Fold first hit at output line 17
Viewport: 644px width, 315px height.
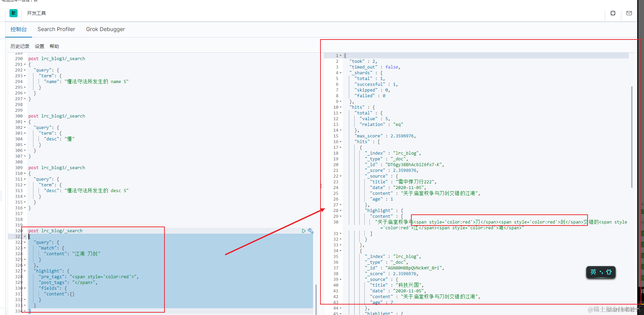[x=340, y=148]
